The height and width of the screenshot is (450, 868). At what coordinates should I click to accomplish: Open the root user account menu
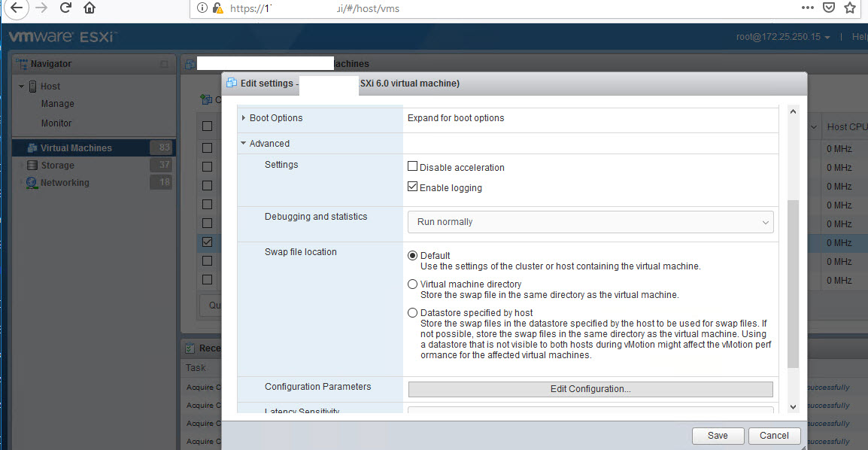(x=783, y=37)
